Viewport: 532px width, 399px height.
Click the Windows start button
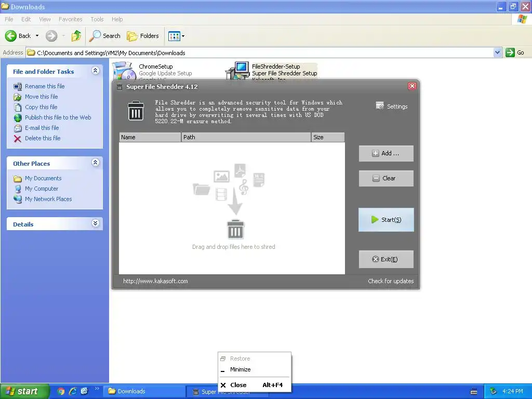point(24,391)
